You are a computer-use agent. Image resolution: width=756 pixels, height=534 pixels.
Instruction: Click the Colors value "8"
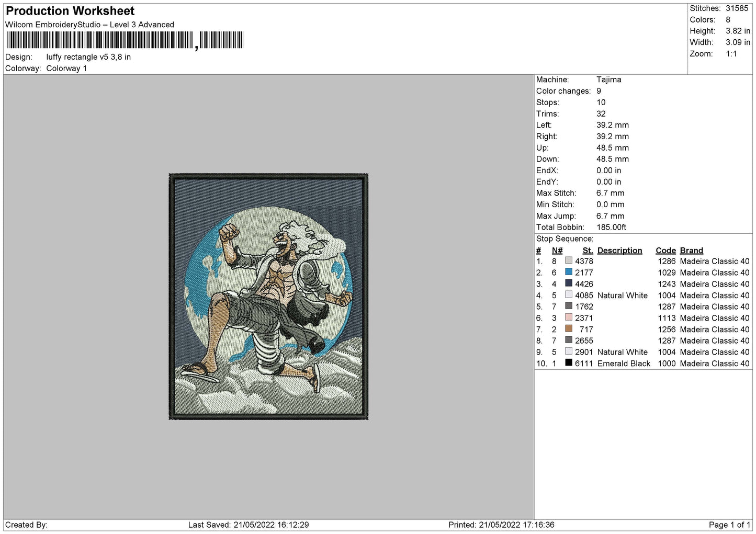728,20
